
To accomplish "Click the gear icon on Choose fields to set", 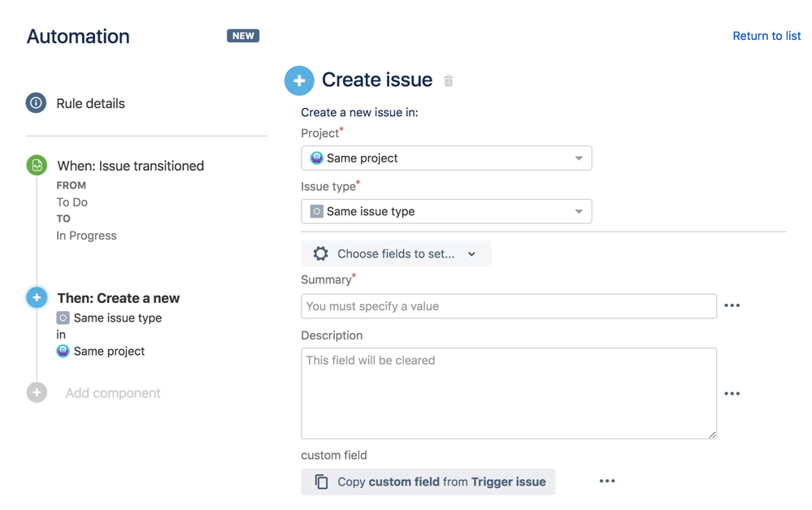I will [x=320, y=253].
